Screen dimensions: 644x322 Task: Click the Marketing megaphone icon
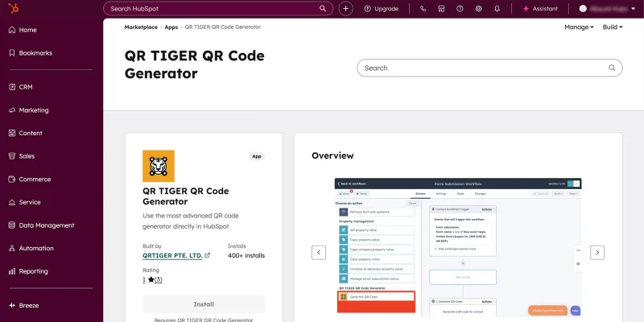tap(12, 110)
